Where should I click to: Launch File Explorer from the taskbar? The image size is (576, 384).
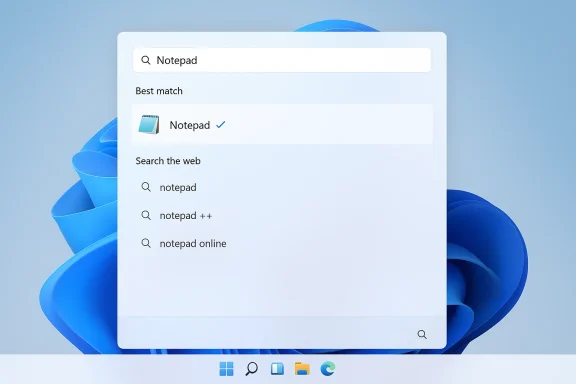coord(302,369)
